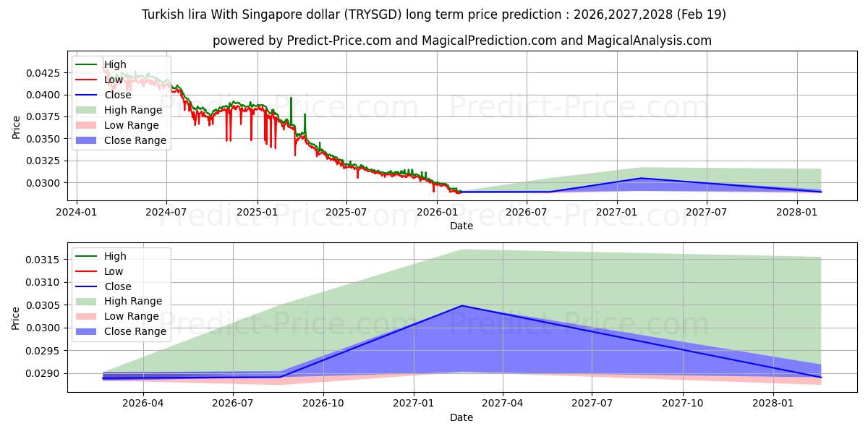868x434 pixels.
Task: Click the 2025-07 date tick on upper chart
Action: coord(346,212)
